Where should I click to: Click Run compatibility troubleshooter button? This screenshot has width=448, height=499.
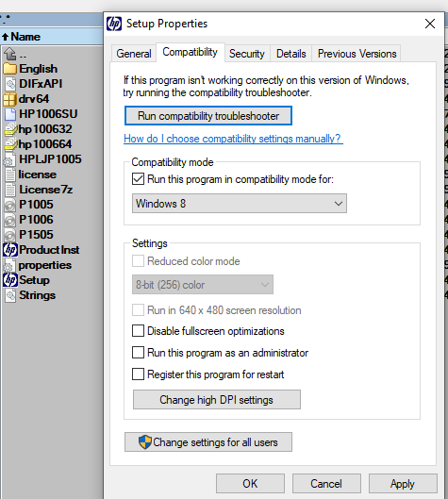(x=208, y=116)
